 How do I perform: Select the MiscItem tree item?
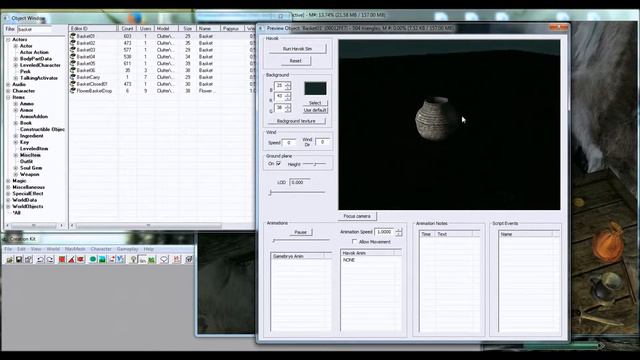tap(30, 155)
